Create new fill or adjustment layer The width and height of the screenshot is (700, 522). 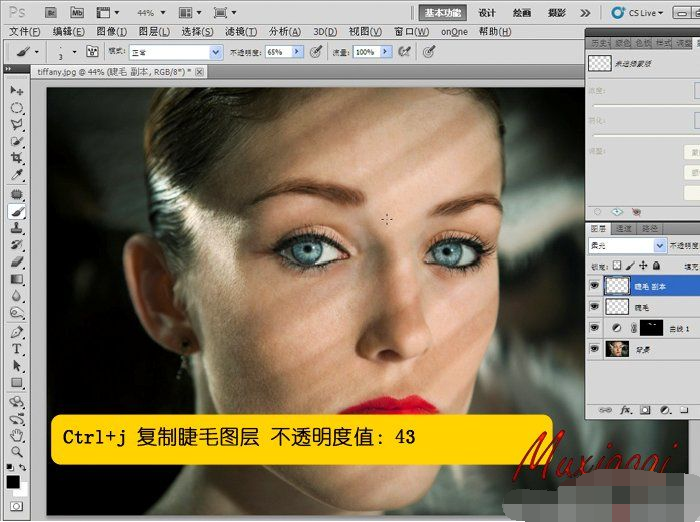point(665,410)
